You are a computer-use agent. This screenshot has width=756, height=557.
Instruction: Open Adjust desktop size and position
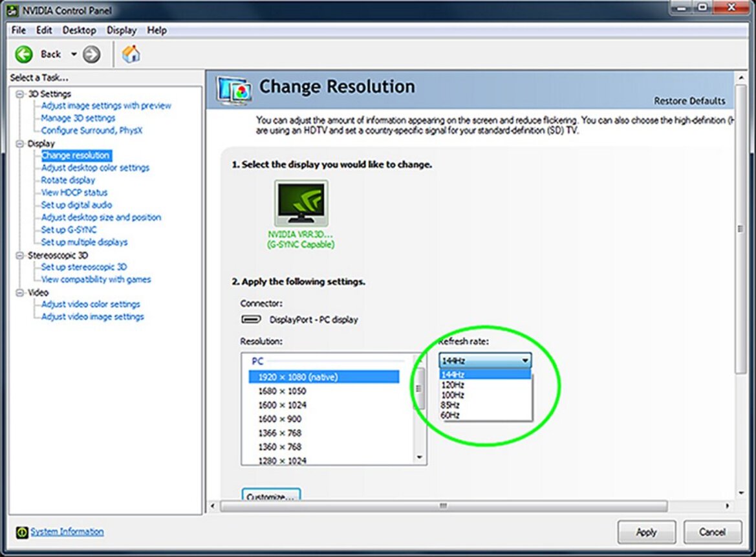pyautogui.click(x=102, y=217)
